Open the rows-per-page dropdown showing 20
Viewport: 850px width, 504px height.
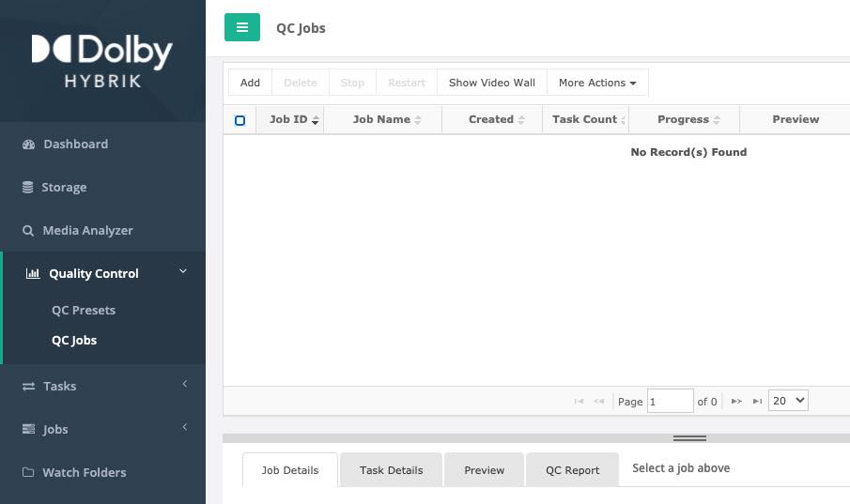pyautogui.click(x=788, y=401)
